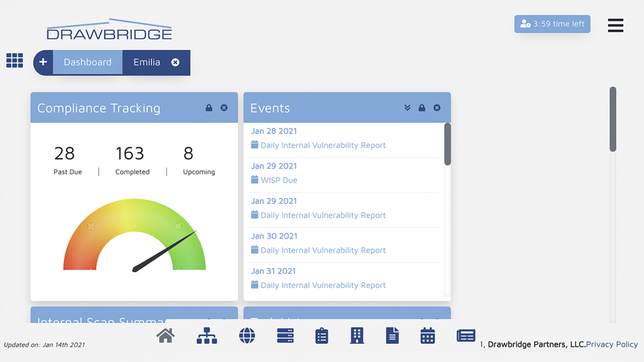Click the compliance gauge chart
The image size is (644, 362).
tap(134, 235)
